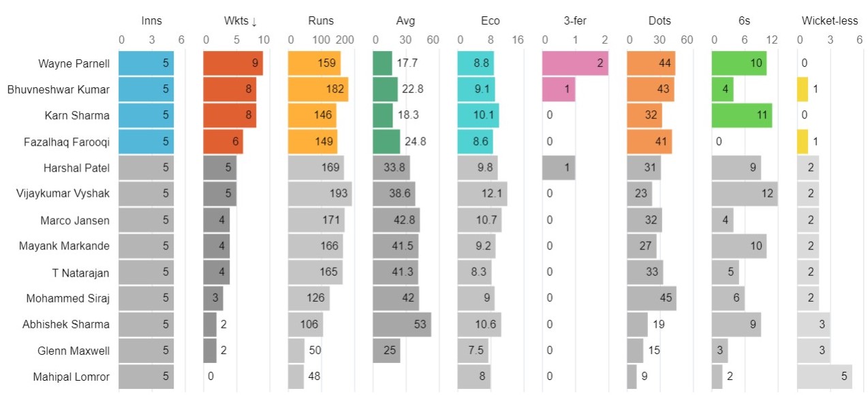Screen dimensions: 868x395
Task: Click Bhuvneshwar Kumar's player name
Action: 59,89
